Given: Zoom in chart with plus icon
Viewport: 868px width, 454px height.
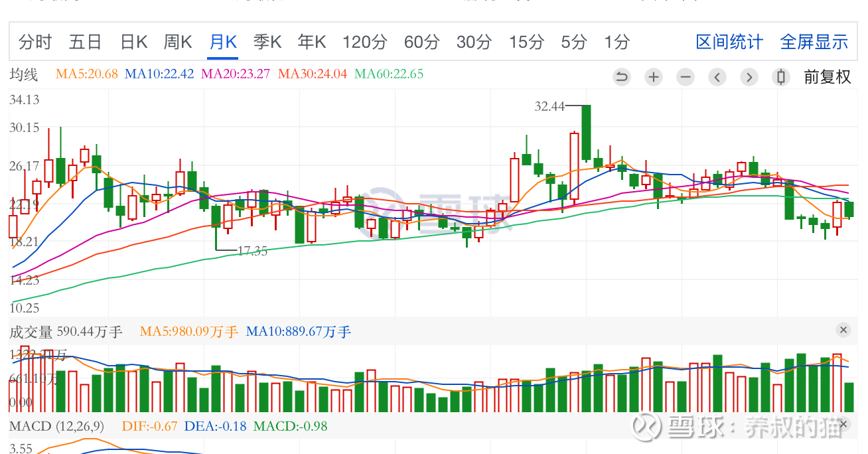Looking at the screenshot, I should click(654, 77).
